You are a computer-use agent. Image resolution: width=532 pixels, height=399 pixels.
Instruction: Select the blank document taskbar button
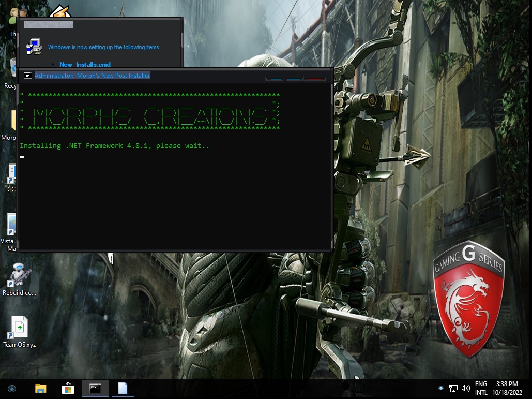point(123,389)
